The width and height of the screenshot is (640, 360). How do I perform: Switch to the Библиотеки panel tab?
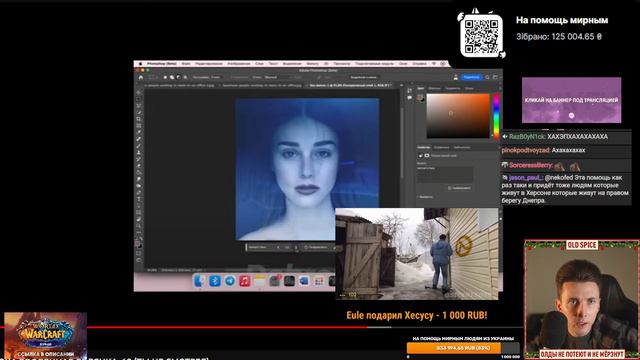click(462, 147)
